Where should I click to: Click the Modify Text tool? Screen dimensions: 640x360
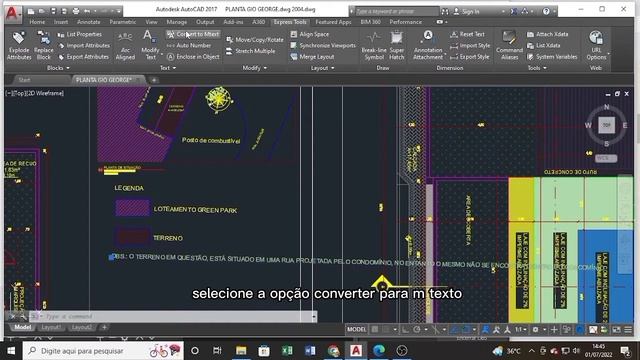click(x=150, y=46)
